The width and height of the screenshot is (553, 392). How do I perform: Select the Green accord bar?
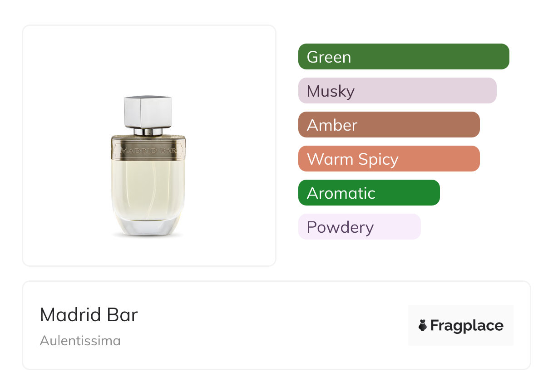404,57
